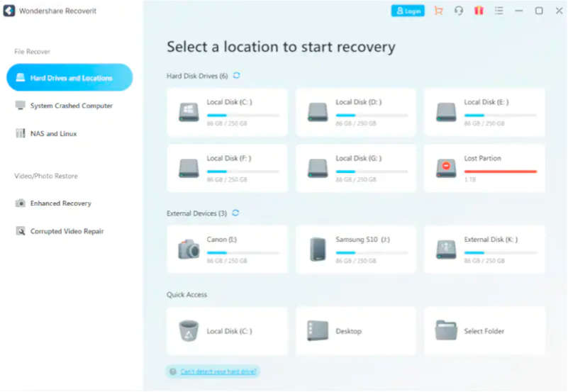Click the Local Disk (C:) Windows drive icon
The image size is (568, 392).
189,112
